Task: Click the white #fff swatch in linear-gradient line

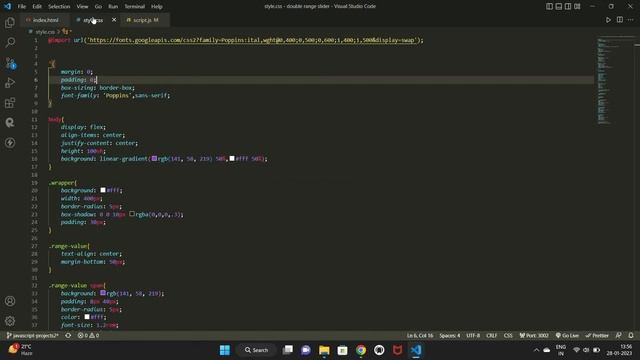Action: coord(232,158)
